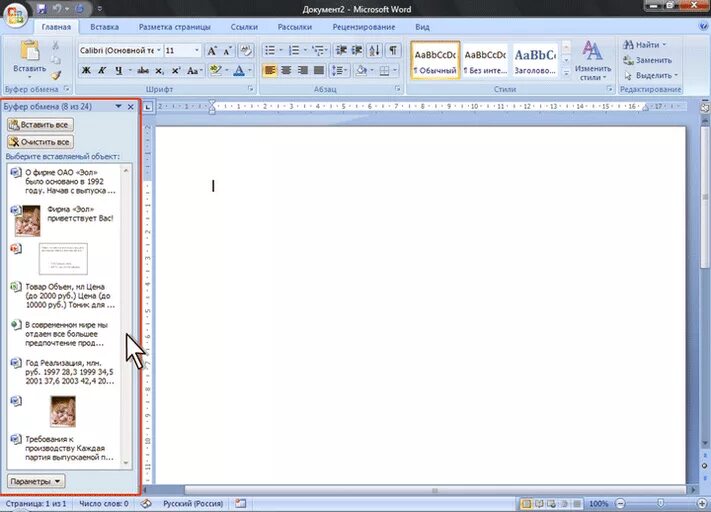The width and height of the screenshot is (711, 512).
Task: Toggle ruler button above vertical scrollbar
Action: pyautogui.click(x=705, y=108)
